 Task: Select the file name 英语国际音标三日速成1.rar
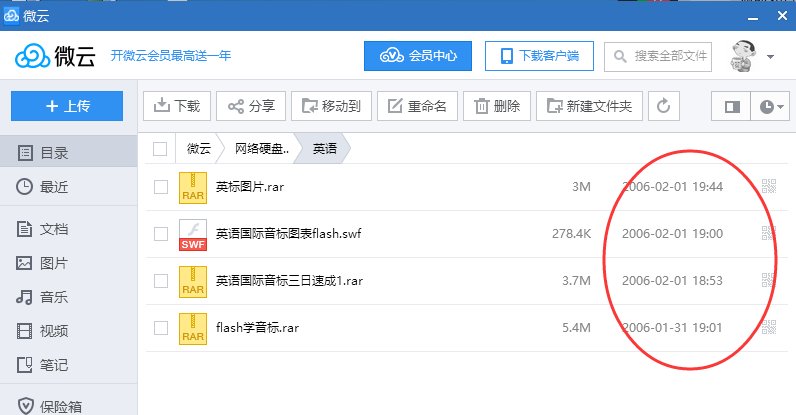[x=289, y=281]
